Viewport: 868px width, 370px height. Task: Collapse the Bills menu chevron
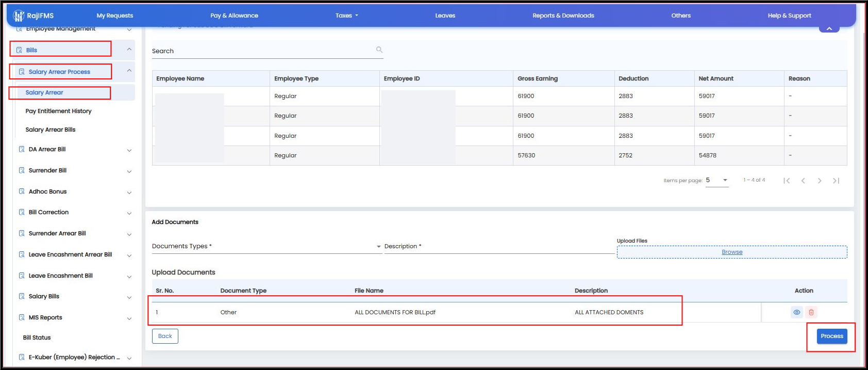pyautogui.click(x=129, y=50)
